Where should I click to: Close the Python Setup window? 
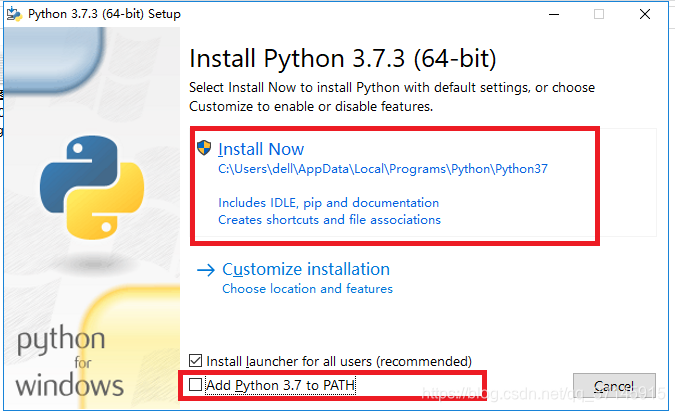point(645,14)
